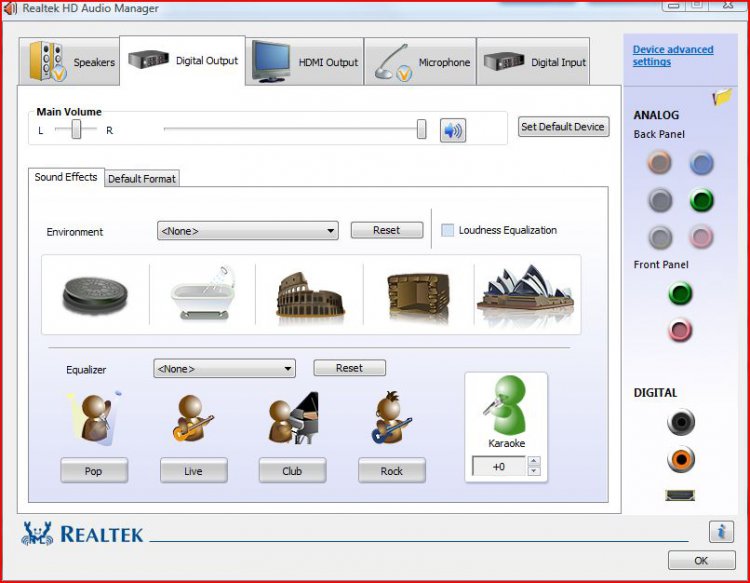Apply the Pop equalizer preset button
This screenshot has width=750, height=583.
pos(94,471)
